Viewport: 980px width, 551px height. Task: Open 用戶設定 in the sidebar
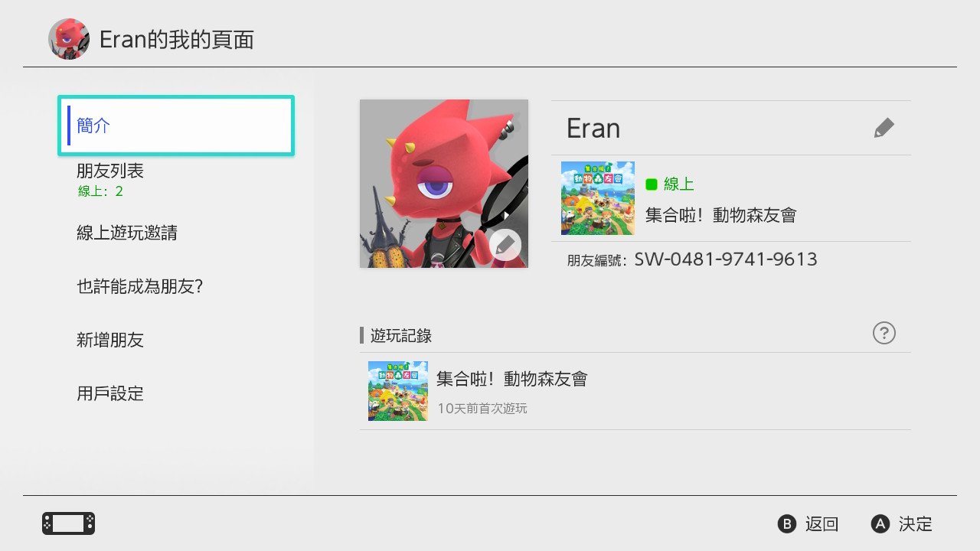(x=176, y=393)
